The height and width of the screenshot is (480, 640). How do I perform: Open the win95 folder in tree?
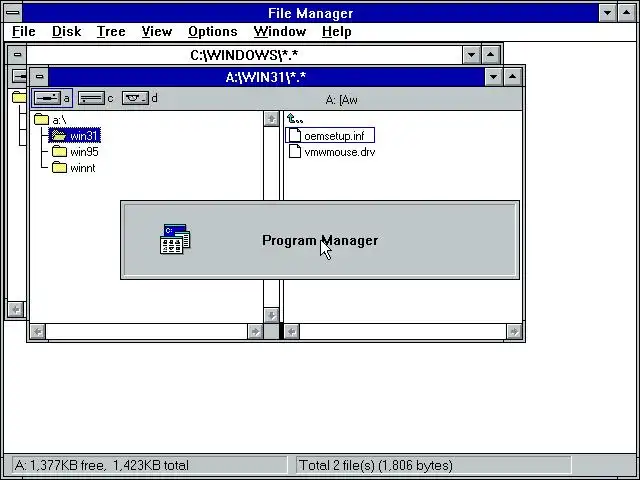tap(76, 152)
